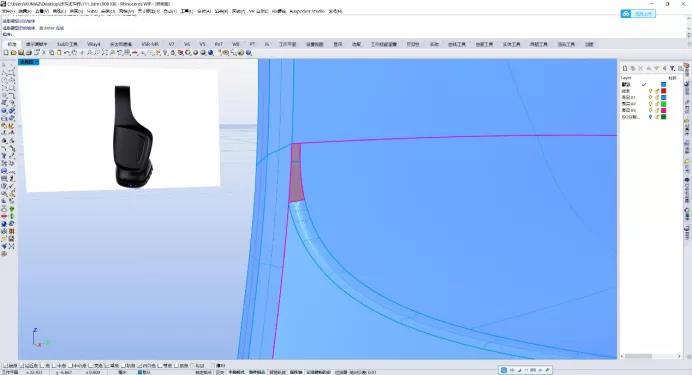Open the SubD menu in menu bar
This screenshot has height=375, width=692.
click(x=92, y=11)
